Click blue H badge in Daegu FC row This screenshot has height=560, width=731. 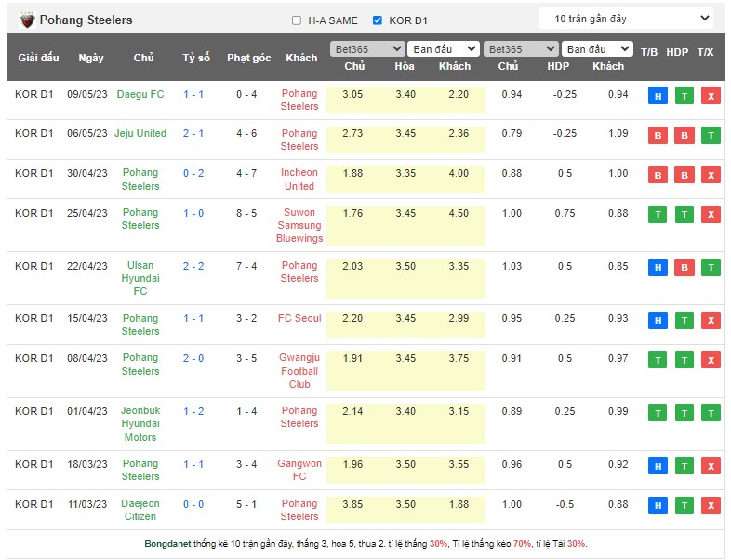(x=658, y=96)
